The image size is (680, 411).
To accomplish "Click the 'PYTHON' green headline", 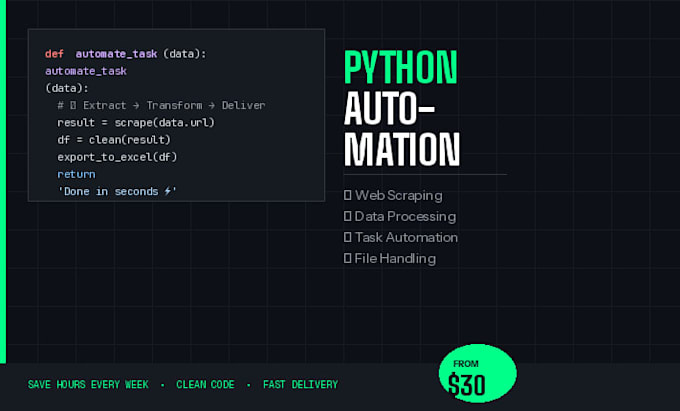I will click(x=401, y=68).
